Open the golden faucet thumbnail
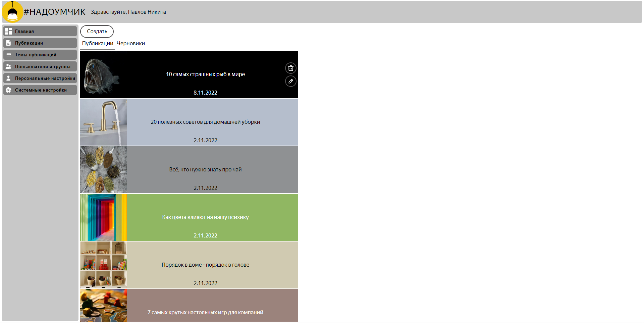 pyautogui.click(x=104, y=122)
